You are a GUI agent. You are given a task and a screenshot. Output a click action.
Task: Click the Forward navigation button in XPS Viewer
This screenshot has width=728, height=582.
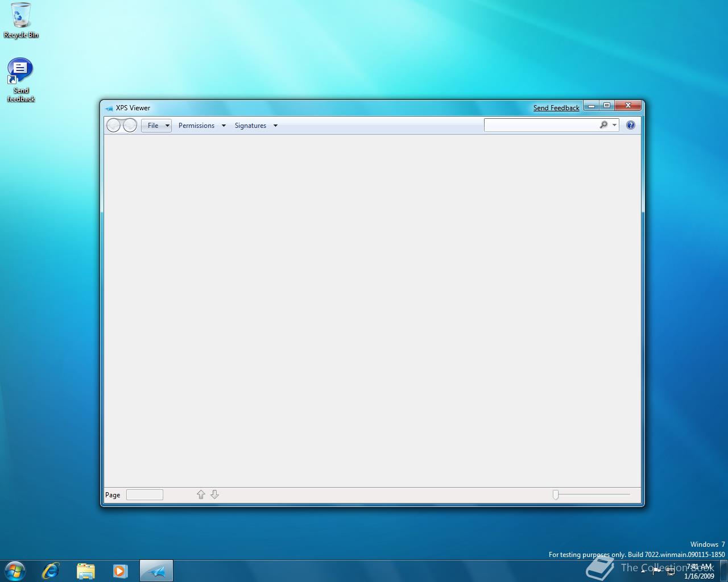pyautogui.click(x=130, y=125)
